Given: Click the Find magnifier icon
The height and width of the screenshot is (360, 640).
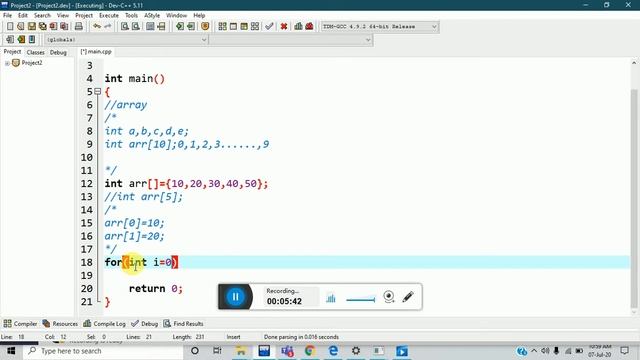Looking at the screenshot, I should click(124, 27).
